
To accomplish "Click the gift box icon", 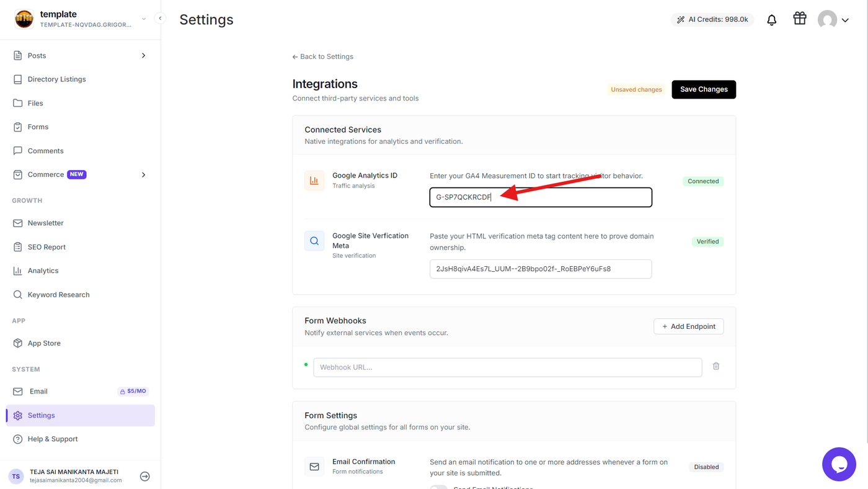I will (800, 19).
